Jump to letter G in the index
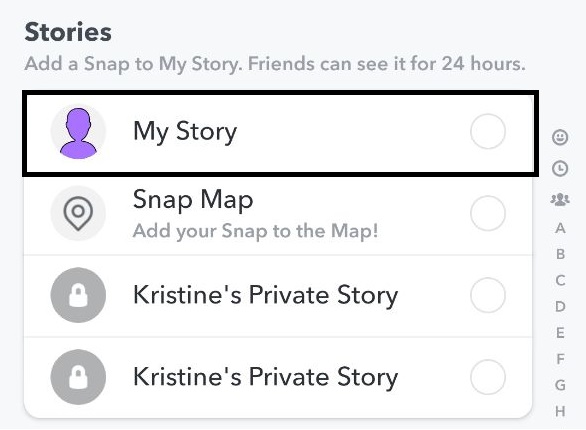Screen dimensions: 586x430 tap(560, 385)
